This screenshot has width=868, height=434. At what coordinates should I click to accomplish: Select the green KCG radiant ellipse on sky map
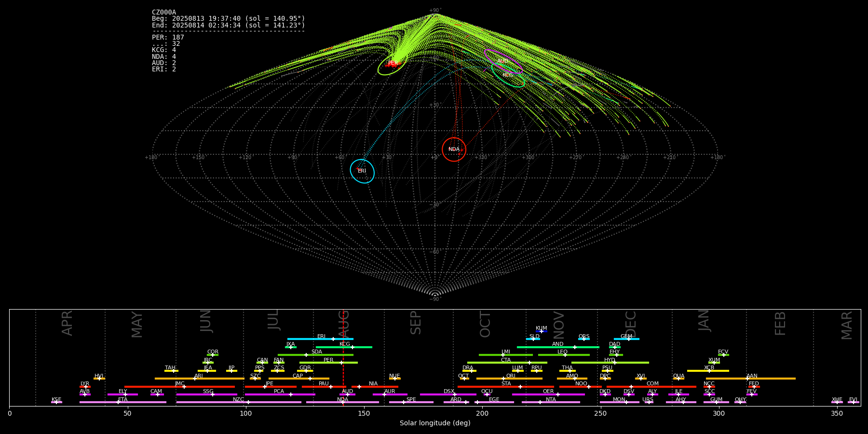coord(508,74)
